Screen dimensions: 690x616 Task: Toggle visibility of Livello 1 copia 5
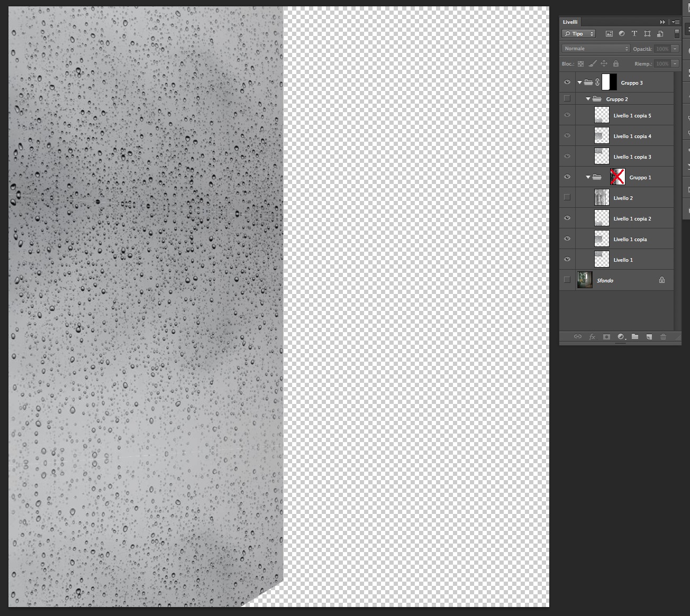[x=567, y=115]
